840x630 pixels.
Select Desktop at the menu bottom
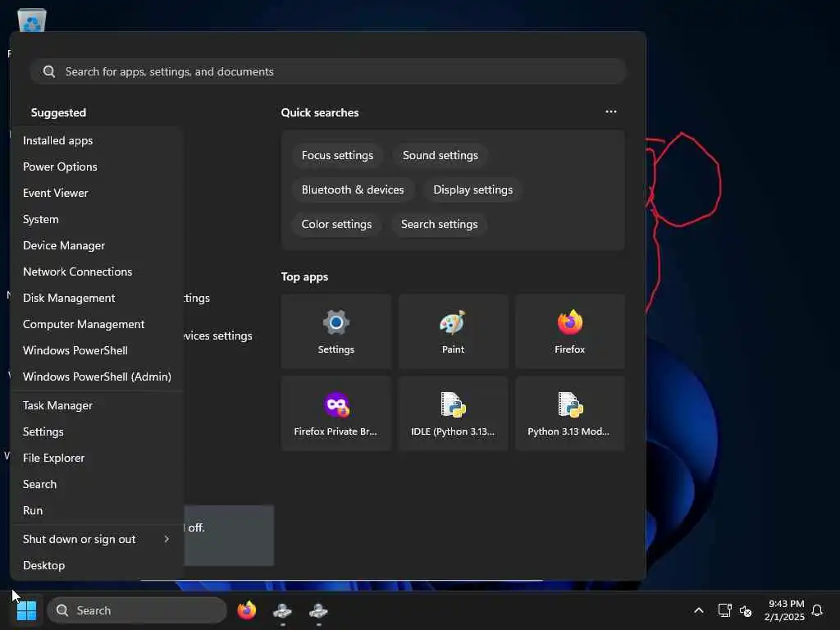[x=97, y=565]
